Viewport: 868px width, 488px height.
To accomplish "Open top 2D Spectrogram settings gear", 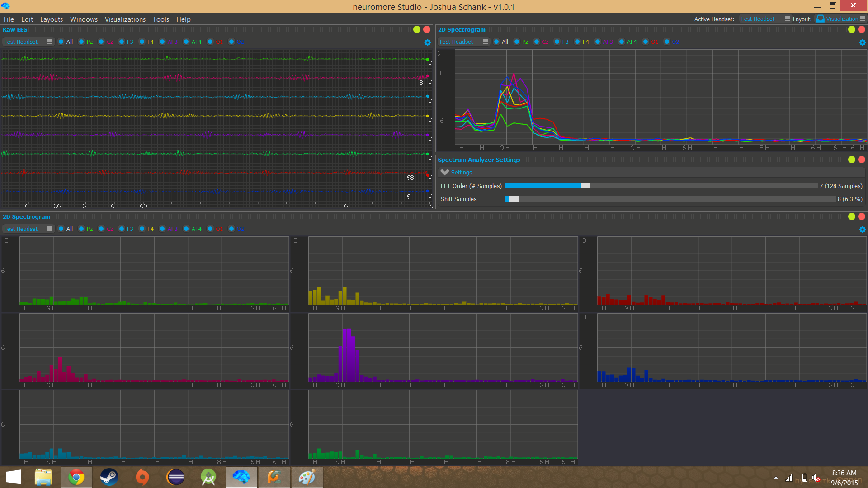I will coord(862,42).
